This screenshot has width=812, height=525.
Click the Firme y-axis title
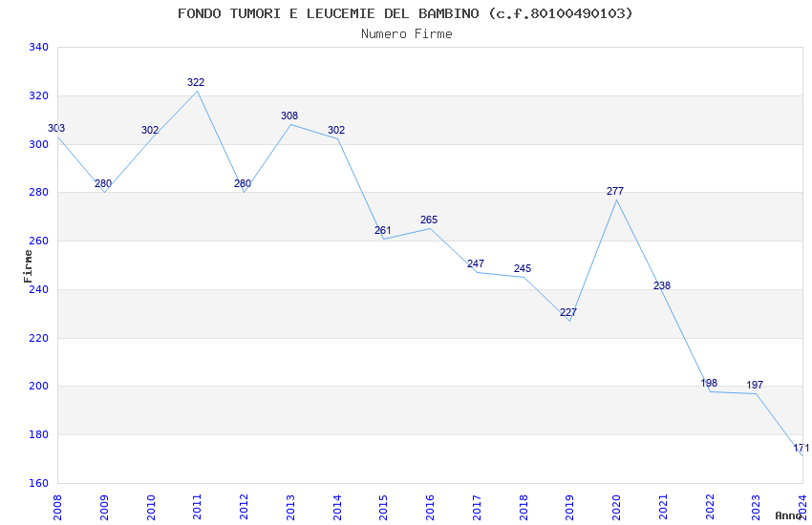point(28,265)
